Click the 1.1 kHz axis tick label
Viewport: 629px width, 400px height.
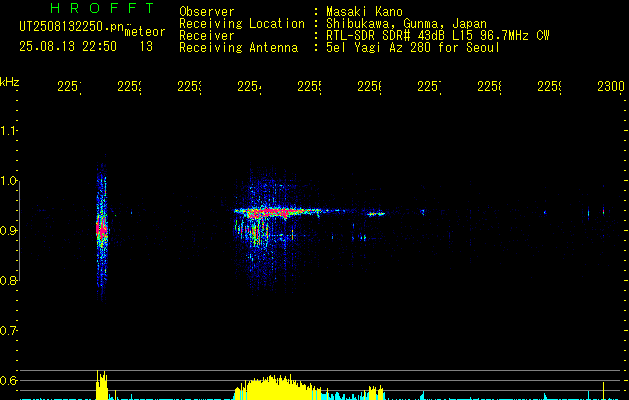[8, 131]
